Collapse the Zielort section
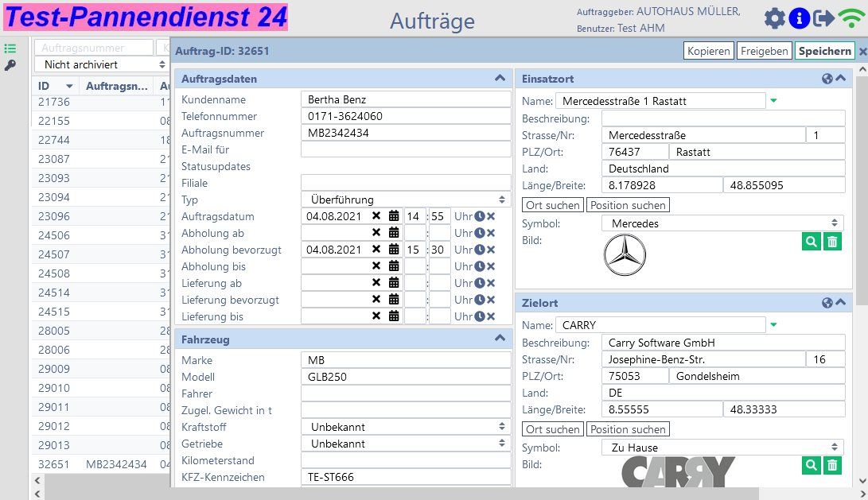Screen dimensions: 868x500 point(840,303)
